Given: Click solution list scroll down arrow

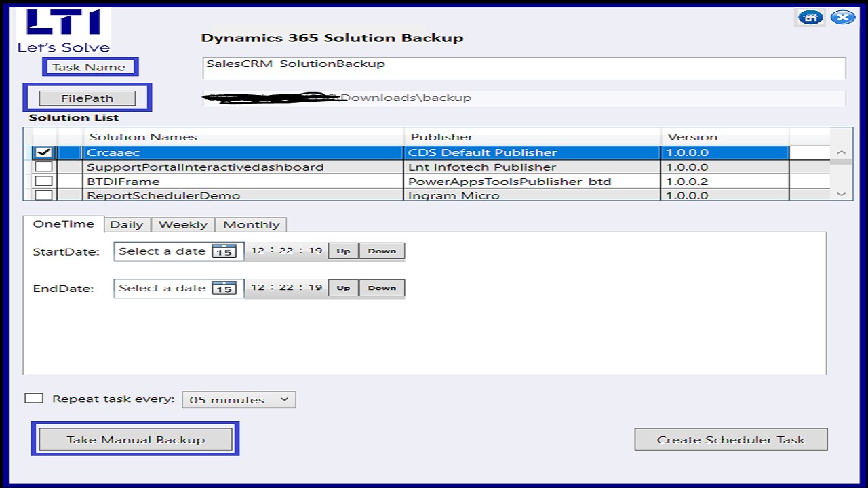Looking at the screenshot, I should pos(842,194).
